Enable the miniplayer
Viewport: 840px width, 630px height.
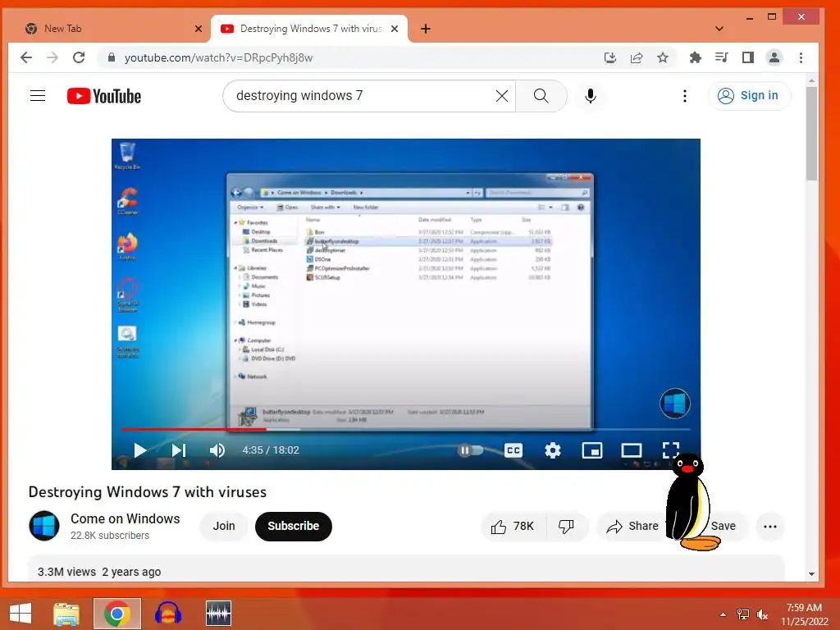[592, 450]
